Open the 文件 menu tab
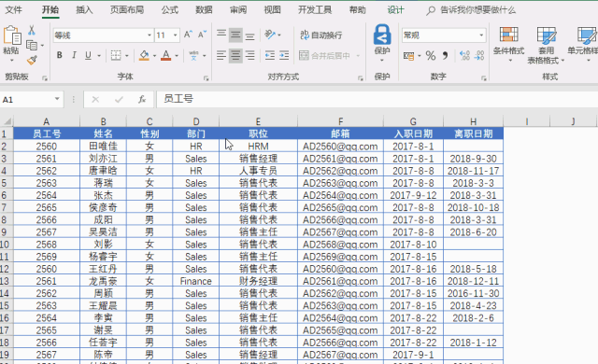The width and height of the screenshot is (598, 364). (13, 10)
